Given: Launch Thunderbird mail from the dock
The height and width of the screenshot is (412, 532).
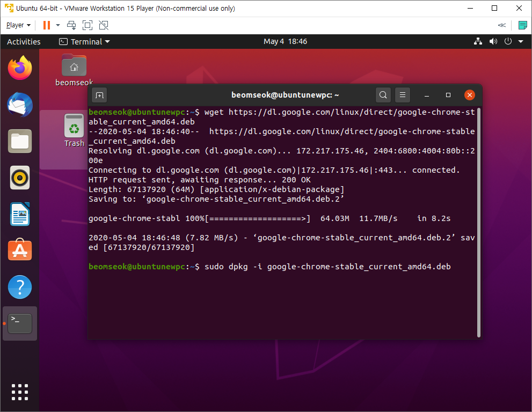Looking at the screenshot, I should click(20, 105).
